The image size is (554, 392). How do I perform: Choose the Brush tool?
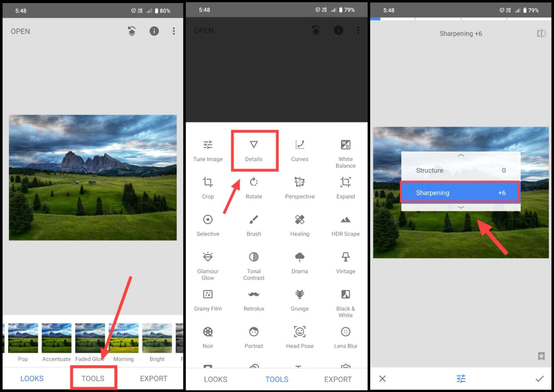[254, 225]
